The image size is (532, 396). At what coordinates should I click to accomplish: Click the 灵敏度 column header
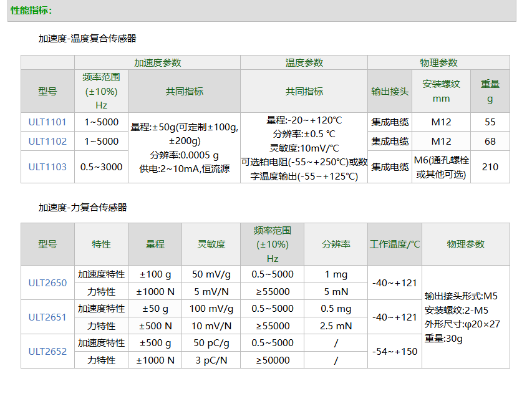[211, 244]
